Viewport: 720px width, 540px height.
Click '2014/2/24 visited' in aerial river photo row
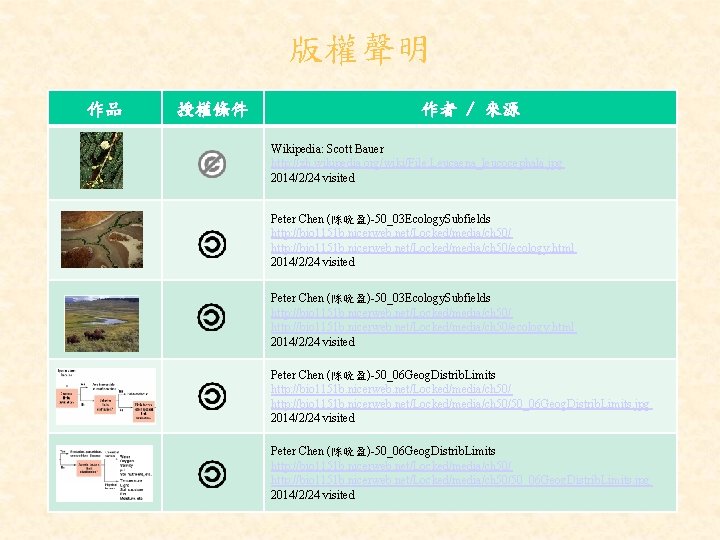[x=313, y=262]
